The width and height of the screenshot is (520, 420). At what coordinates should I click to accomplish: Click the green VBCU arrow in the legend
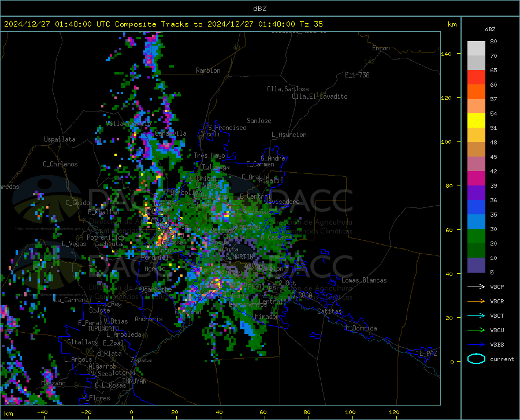coord(476,330)
